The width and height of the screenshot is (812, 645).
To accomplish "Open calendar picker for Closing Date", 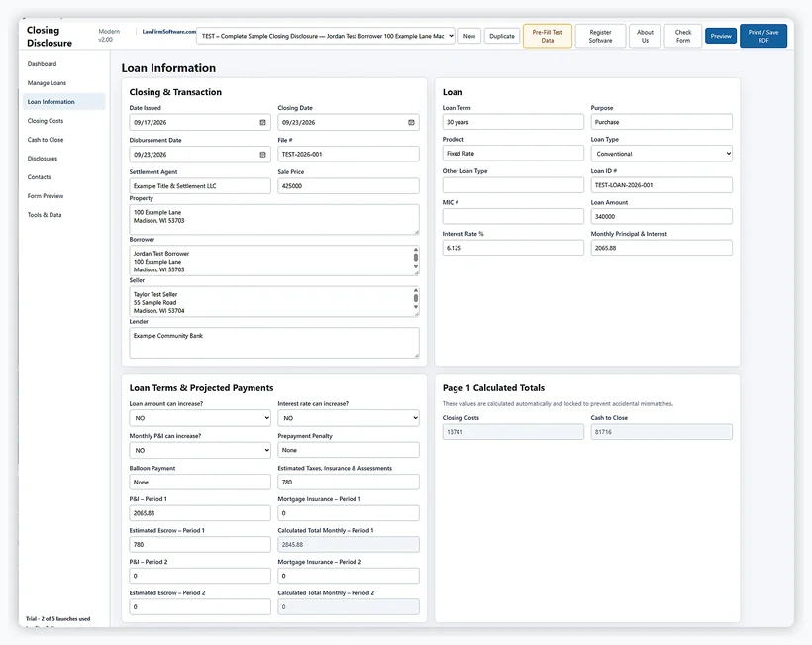I will coord(411,122).
